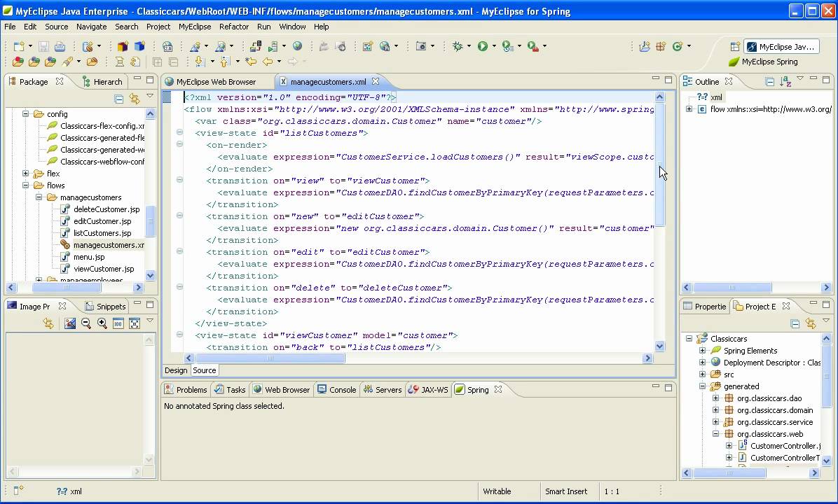
Task: Click the Back navigation yellow arrow
Action: [x=267, y=62]
